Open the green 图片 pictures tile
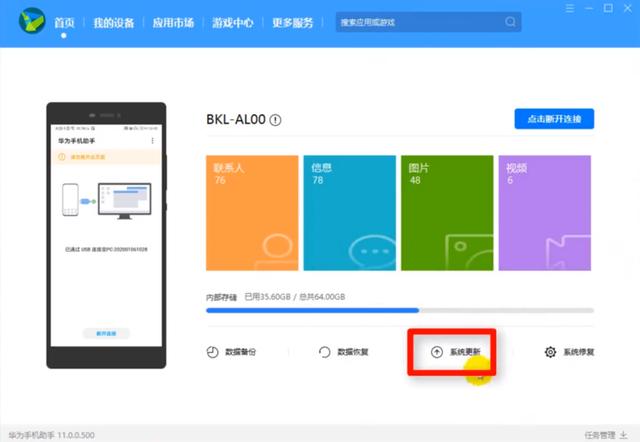This screenshot has height=442, width=640. 447,213
